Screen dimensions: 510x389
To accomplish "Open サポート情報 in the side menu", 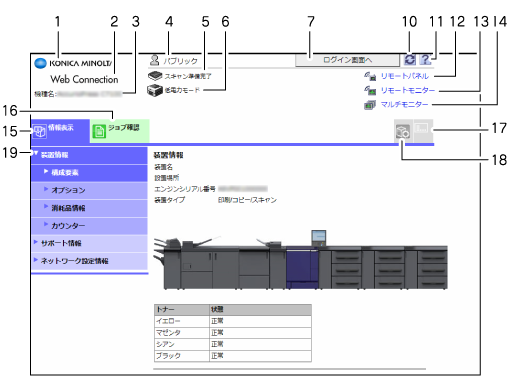I will 89,243.
